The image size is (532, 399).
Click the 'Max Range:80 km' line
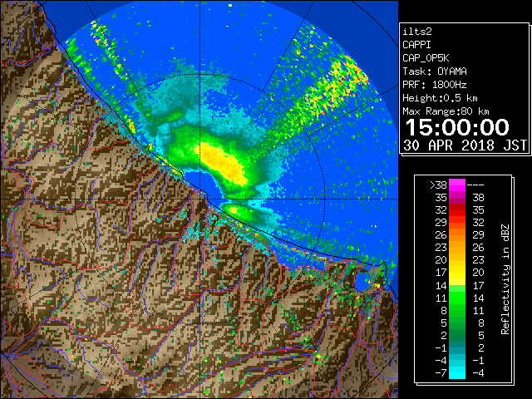point(446,111)
